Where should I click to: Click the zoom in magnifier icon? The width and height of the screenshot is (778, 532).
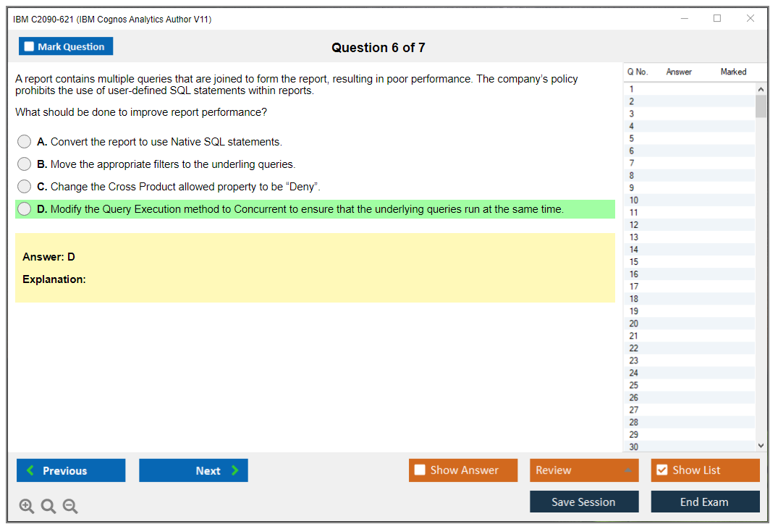pos(27,507)
